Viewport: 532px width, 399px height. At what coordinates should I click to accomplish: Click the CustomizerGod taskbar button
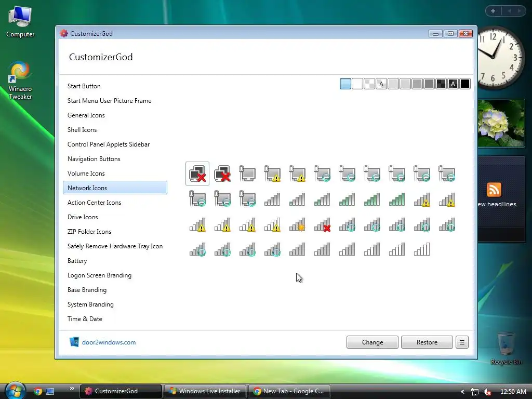point(121,391)
